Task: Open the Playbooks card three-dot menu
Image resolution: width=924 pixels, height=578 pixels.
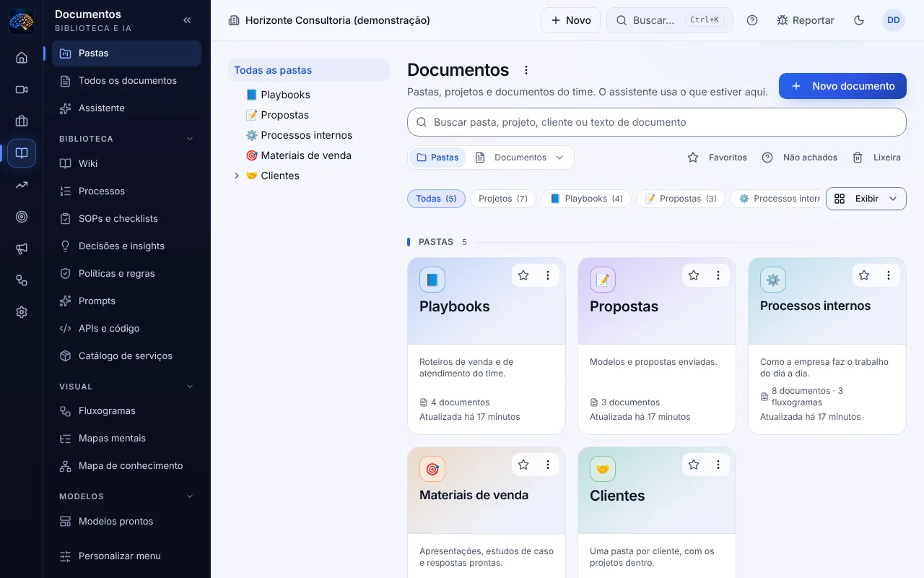Action: pos(548,275)
